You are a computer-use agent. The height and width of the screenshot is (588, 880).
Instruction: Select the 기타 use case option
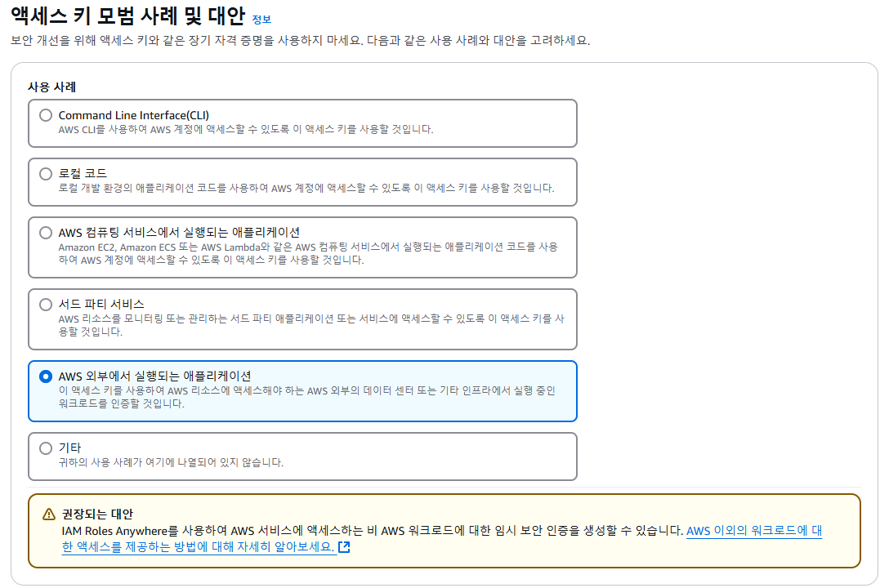click(46, 447)
